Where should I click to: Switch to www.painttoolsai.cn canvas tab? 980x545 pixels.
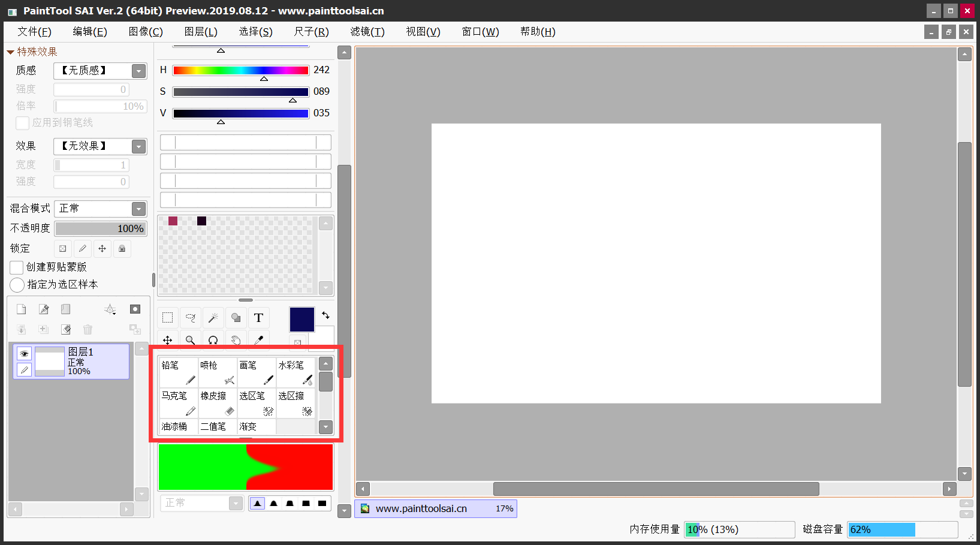(436, 508)
